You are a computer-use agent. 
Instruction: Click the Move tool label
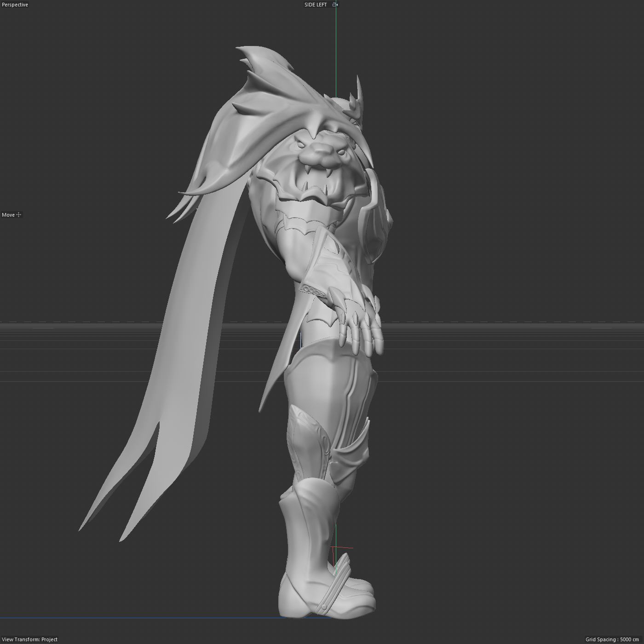[8, 215]
